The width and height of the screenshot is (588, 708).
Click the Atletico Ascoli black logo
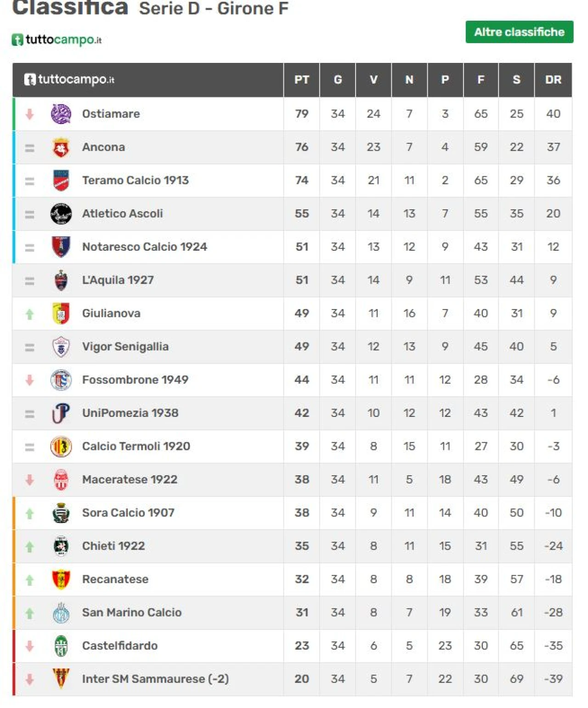pyautogui.click(x=61, y=214)
